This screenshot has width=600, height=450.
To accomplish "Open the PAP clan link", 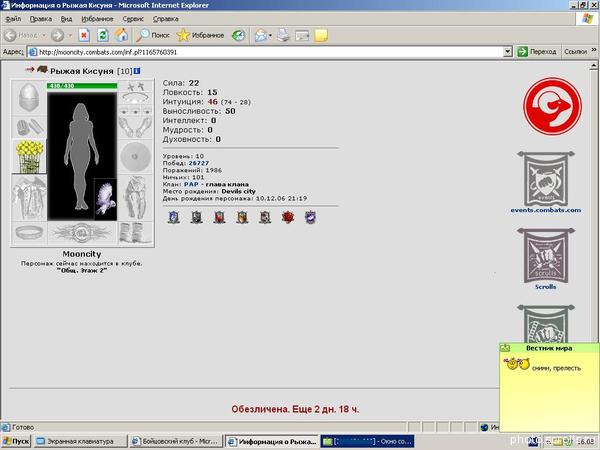I will click(x=191, y=184).
